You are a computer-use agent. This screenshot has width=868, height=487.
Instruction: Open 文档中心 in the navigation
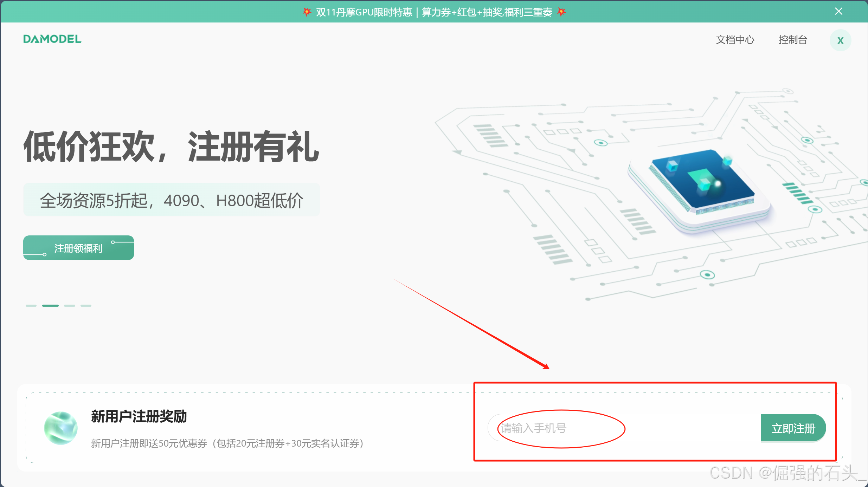(x=735, y=40)
